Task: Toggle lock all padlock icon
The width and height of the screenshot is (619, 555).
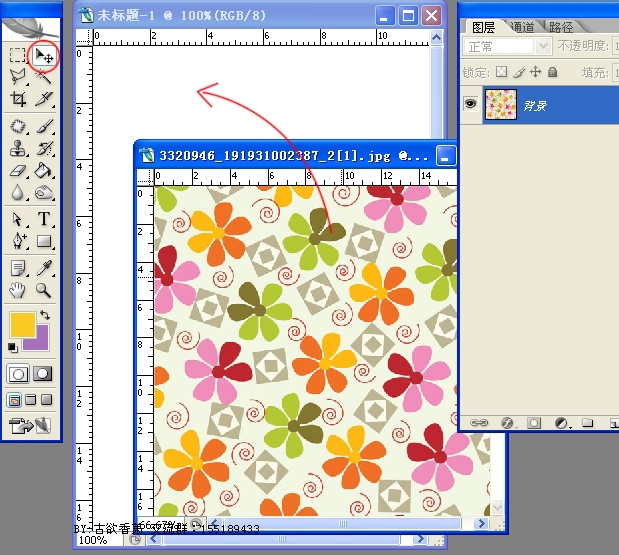Action: pos(553,72)
